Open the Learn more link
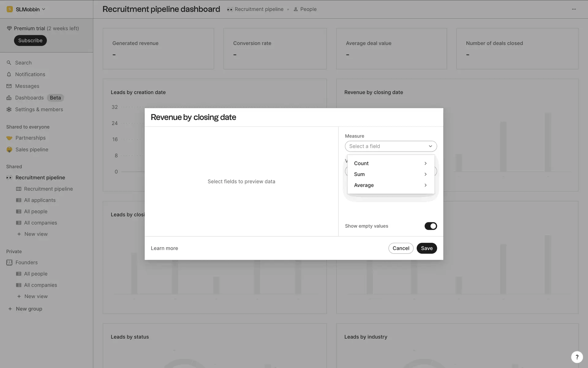This screenshot has width=588, height=368. [164, 248]
